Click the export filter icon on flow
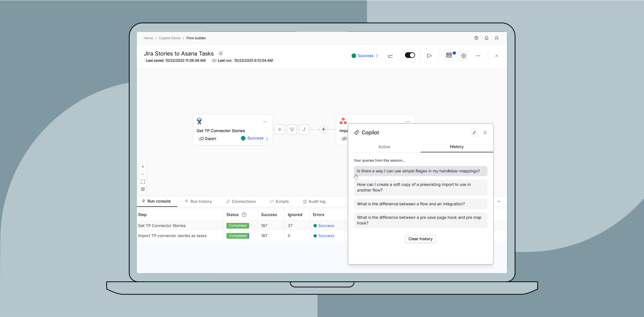 coord(292,129)
